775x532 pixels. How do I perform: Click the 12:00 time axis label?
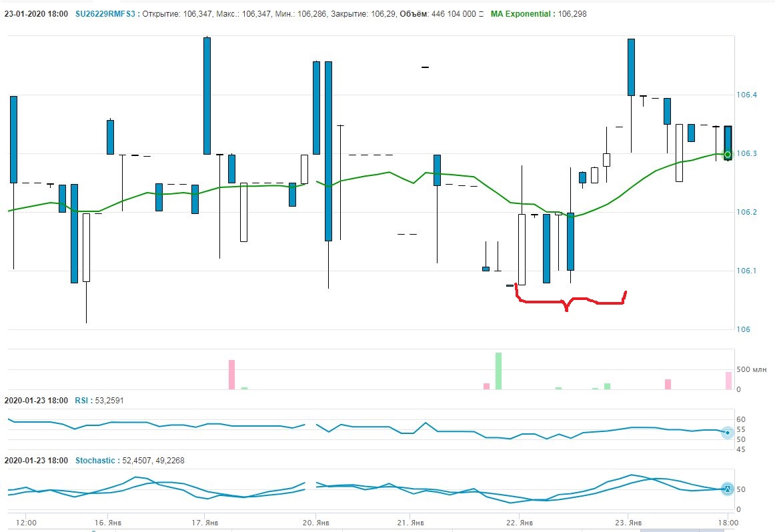[x=26, y=523]
